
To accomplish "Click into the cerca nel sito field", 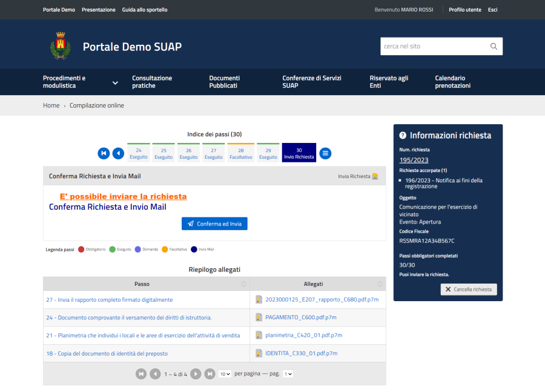I will point(433,47).
